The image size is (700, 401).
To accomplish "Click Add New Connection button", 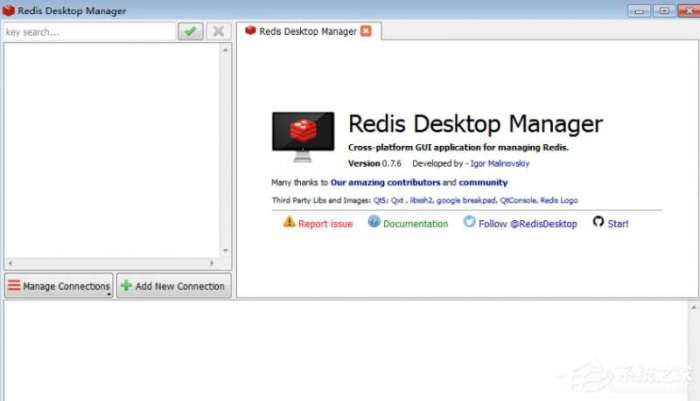I will pyautogui.click(x=174, y=286).
